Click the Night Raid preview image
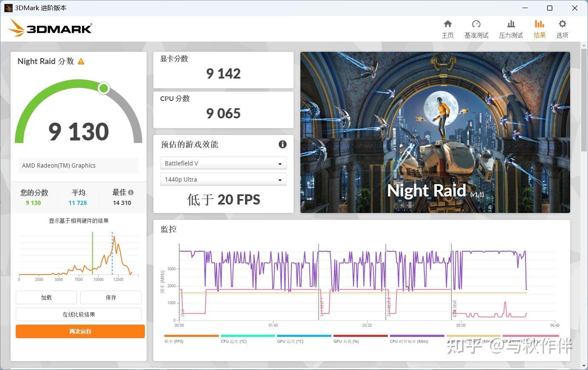The height and width of the screenshot is (370, 588). (435, 132)
